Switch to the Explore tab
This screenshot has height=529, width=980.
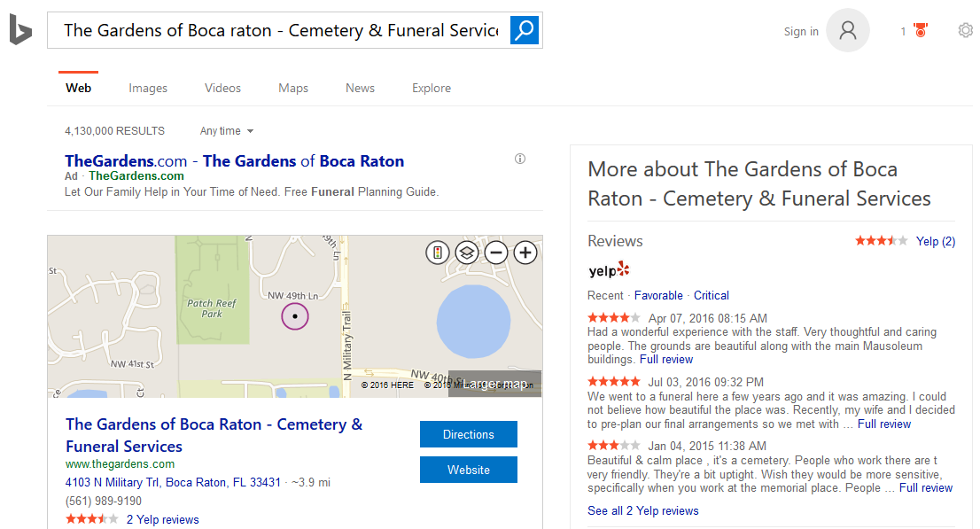point(432,89)
